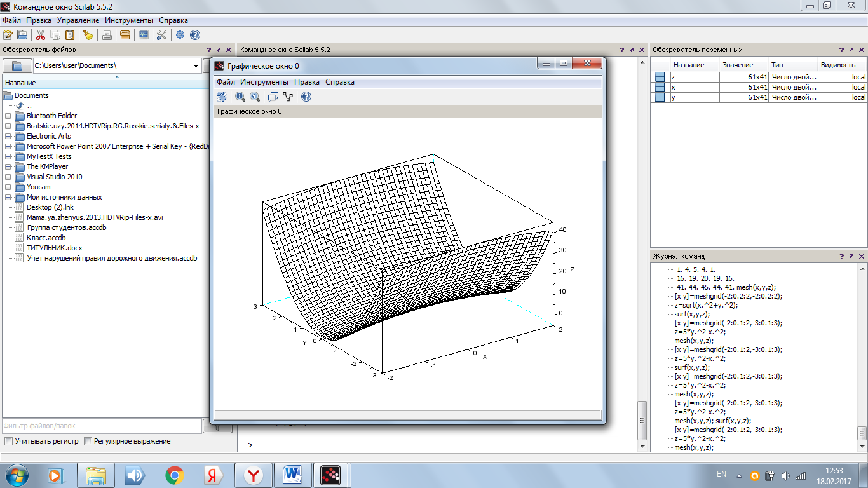
Task: Click the Paste clipboard icon
Action: pyautogui.click(x=70, y=35)
